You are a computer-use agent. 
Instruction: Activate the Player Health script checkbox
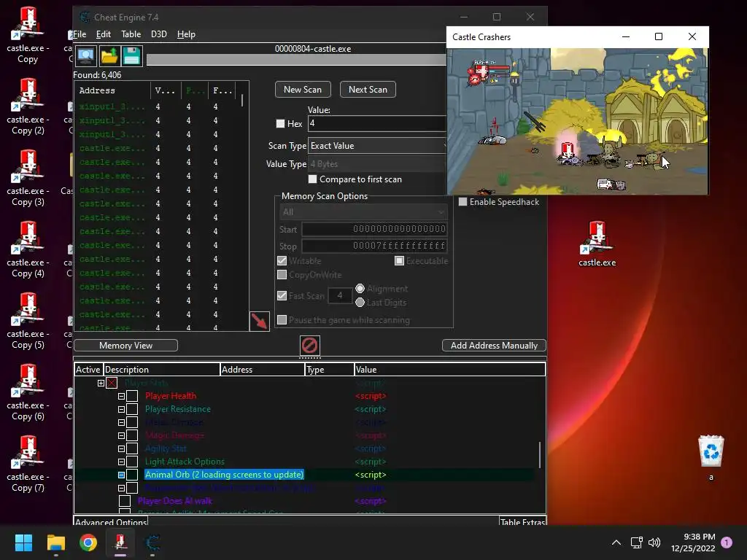133,396
